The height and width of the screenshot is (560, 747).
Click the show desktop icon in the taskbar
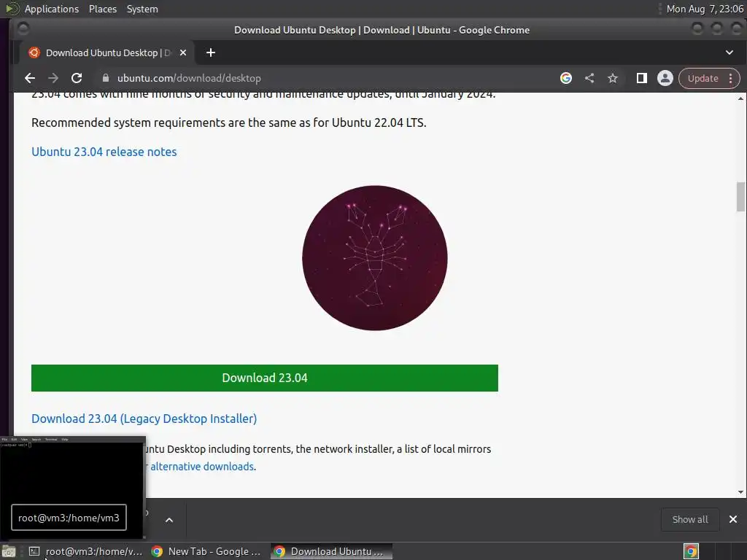tap(9, 551)
